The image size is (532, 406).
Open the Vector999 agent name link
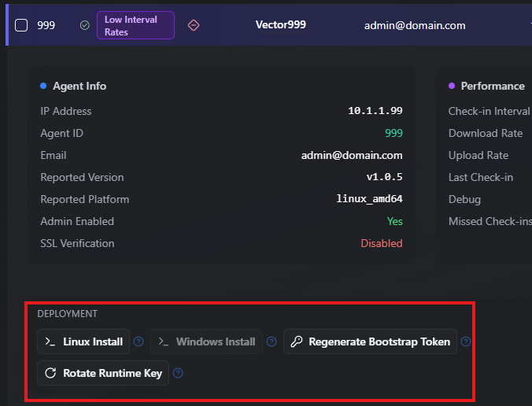point(281,24)
